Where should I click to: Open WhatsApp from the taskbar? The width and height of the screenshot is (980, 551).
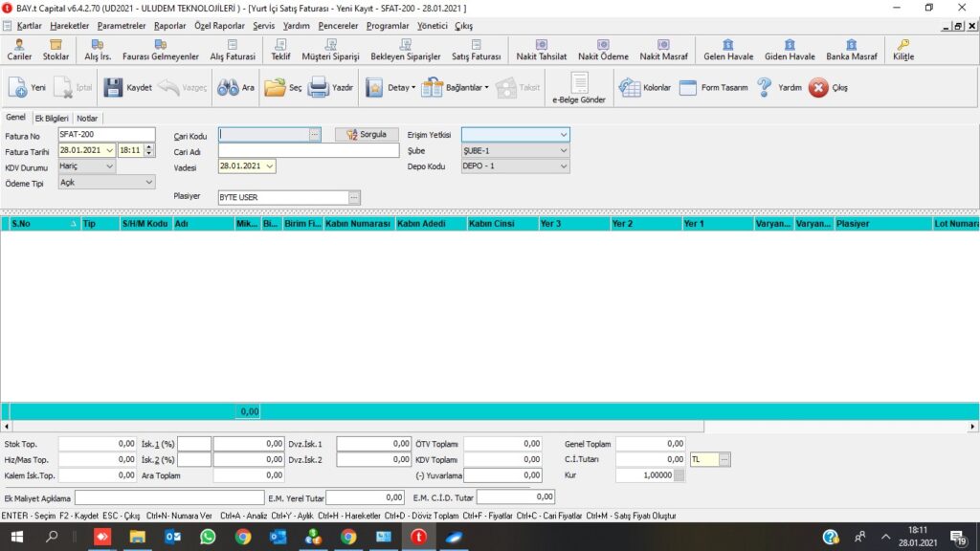tap(208, 537)
